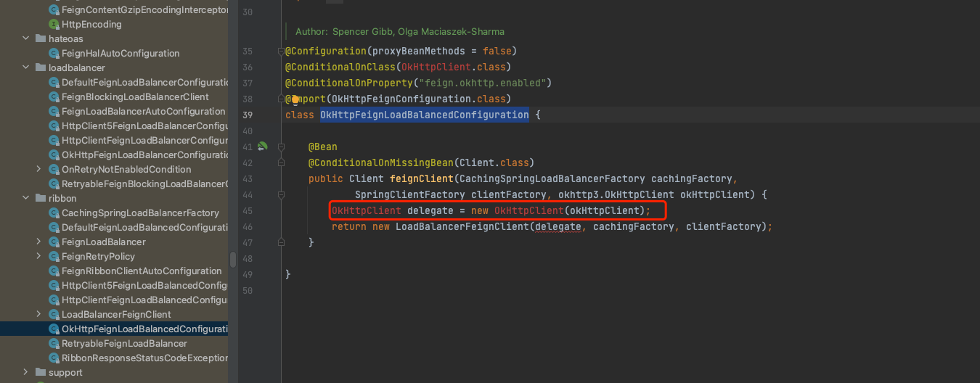
Task: Click proxyBeanMethods in the @Configuration annotation
Action: [x=419, y=51]
